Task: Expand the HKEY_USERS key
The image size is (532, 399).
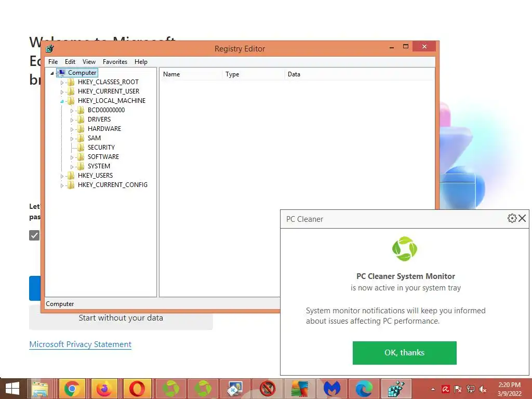Action: click(62, 176)
